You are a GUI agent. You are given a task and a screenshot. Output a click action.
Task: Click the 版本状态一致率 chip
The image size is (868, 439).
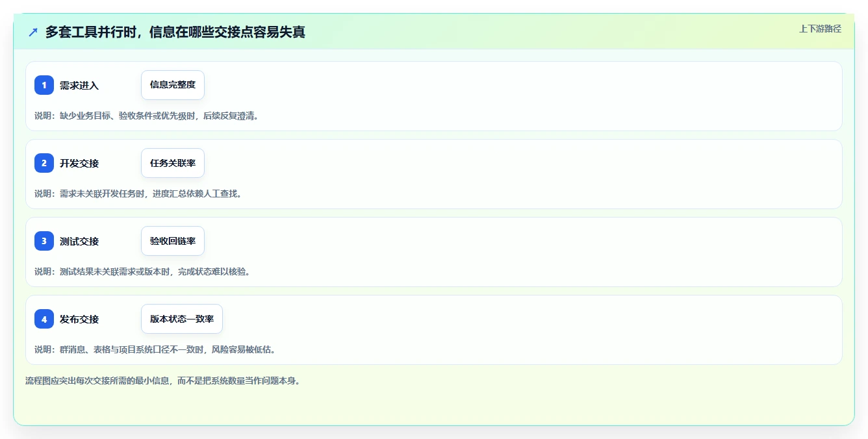point(182,319)
